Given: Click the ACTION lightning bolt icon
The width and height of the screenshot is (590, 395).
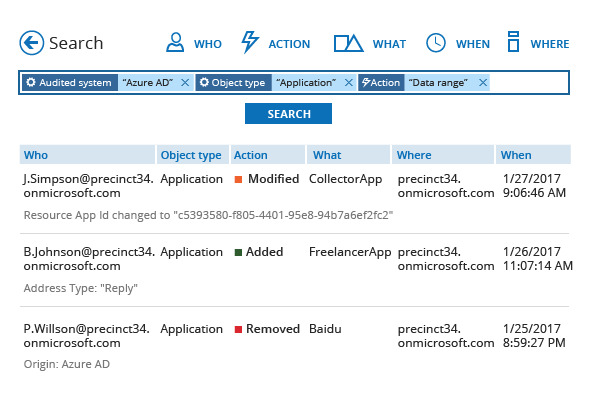Looking at the screenshot, I should (250, 42).
